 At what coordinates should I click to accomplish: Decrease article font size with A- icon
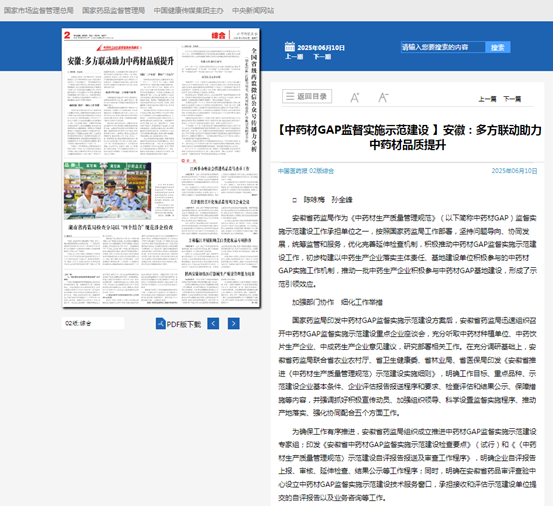point(383,97)
